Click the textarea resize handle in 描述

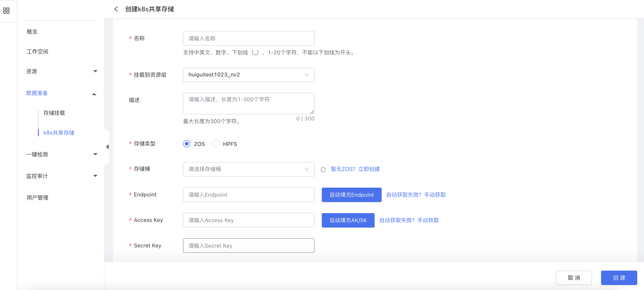(312, 112)
